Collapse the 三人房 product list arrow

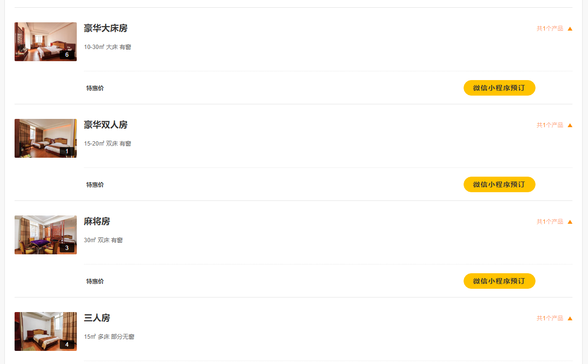pos(570,318)
